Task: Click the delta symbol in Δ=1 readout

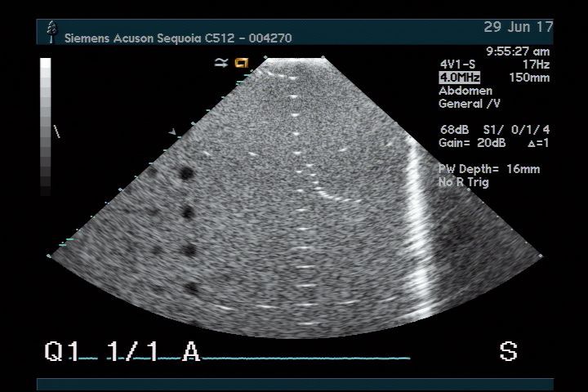Action: coord(532,143)
